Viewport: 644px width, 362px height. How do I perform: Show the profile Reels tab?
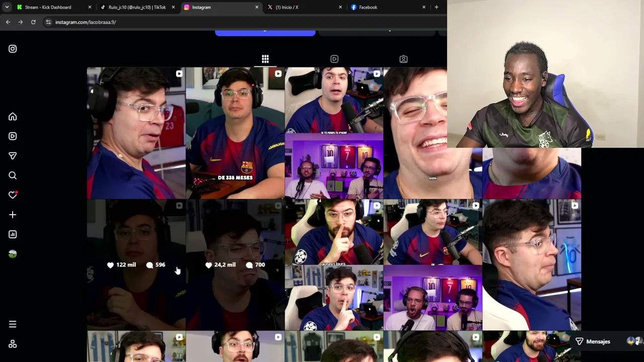click(x=334, y=59)
